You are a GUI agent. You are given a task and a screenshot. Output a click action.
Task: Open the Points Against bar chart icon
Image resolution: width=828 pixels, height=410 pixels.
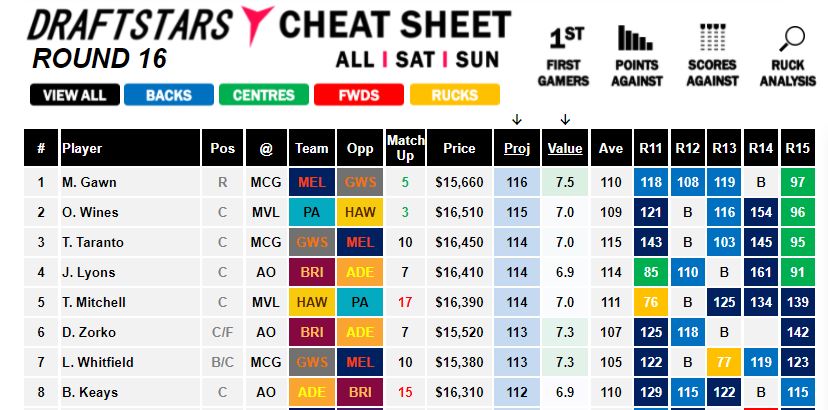click(x=636, y=38)
